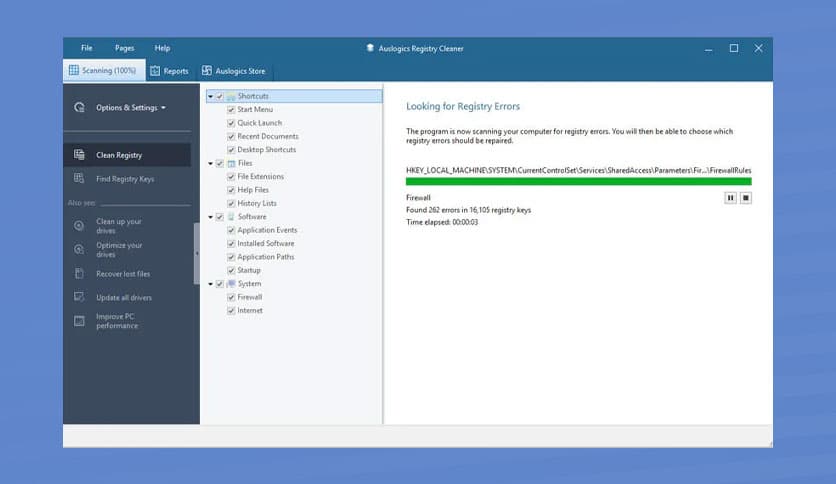The height and width of the screenshot is (484, 836).
Task: Click the Software category icon
Action: pyautogui.click(x=231, y=216)
